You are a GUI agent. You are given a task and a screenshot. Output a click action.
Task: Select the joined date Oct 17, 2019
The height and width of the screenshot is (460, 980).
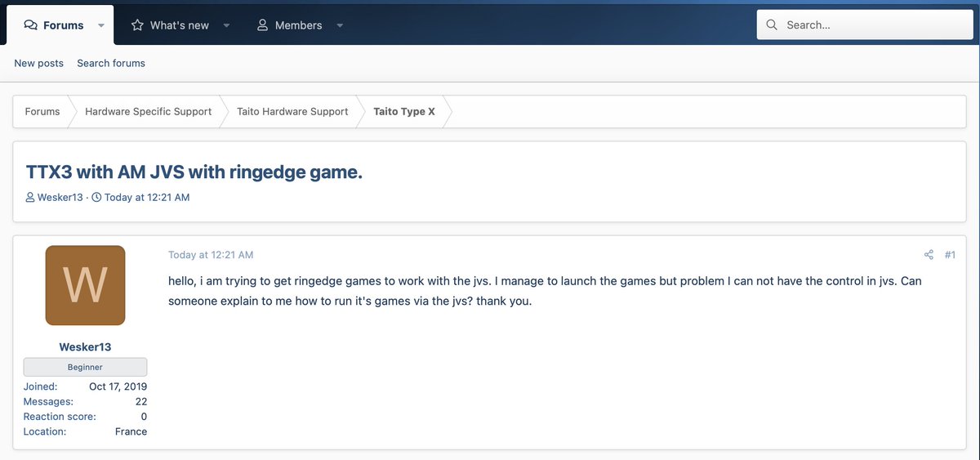coord(118,386)
